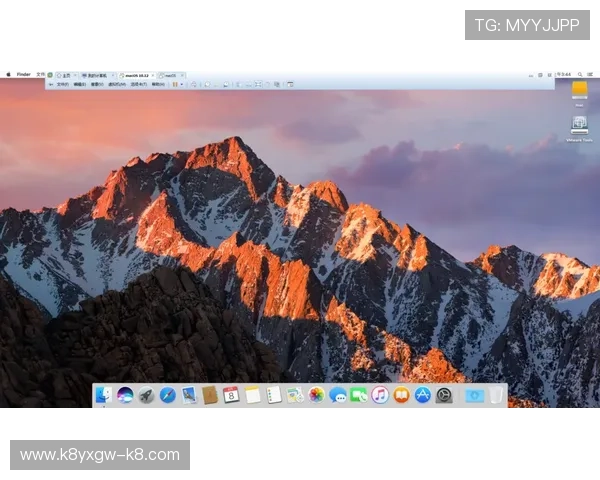Open the VMware Tools desktop drive
The image size is (600, 480).
(x=578, y=126)
